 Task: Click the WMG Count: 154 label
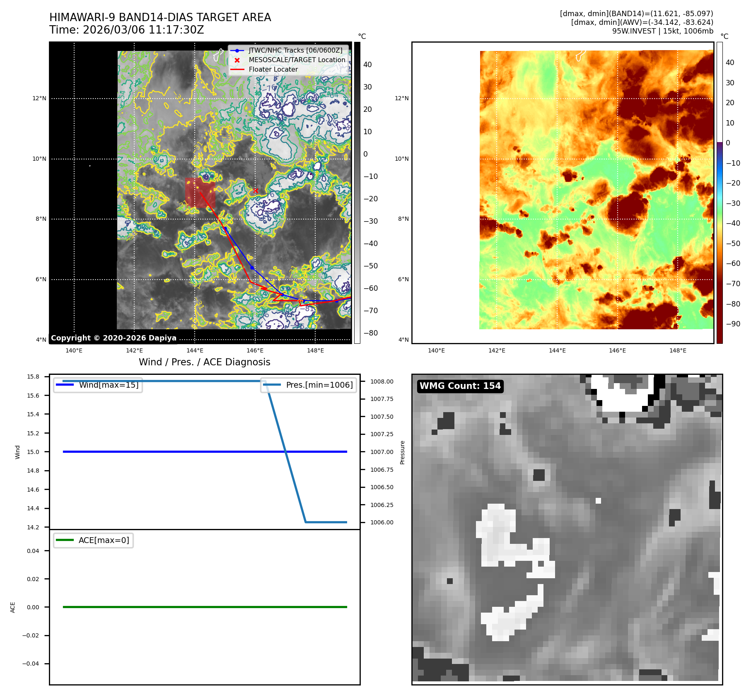point(460,386)
